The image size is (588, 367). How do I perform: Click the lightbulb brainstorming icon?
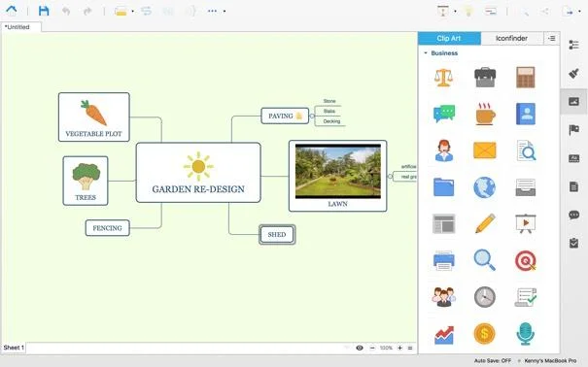[468, 12]
